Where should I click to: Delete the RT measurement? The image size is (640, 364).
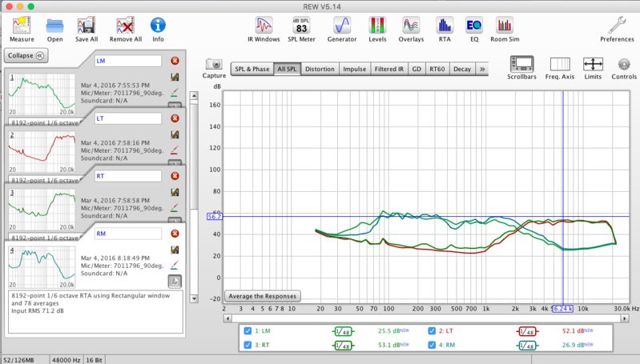point(175,176)
